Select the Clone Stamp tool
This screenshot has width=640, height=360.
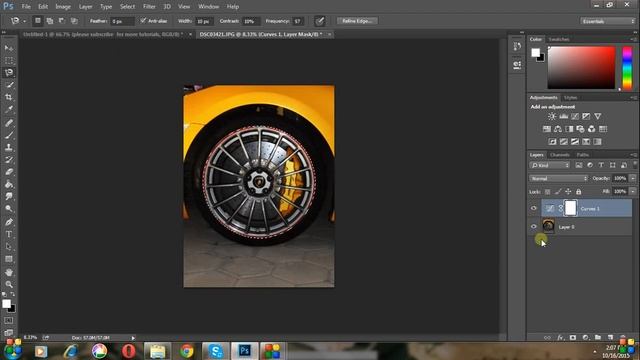9,147
